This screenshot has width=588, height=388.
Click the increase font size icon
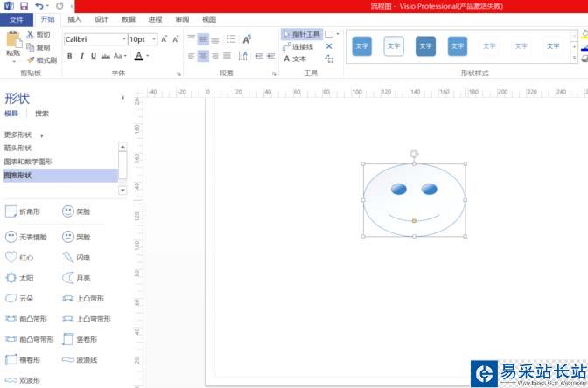[x=164, y=39]
